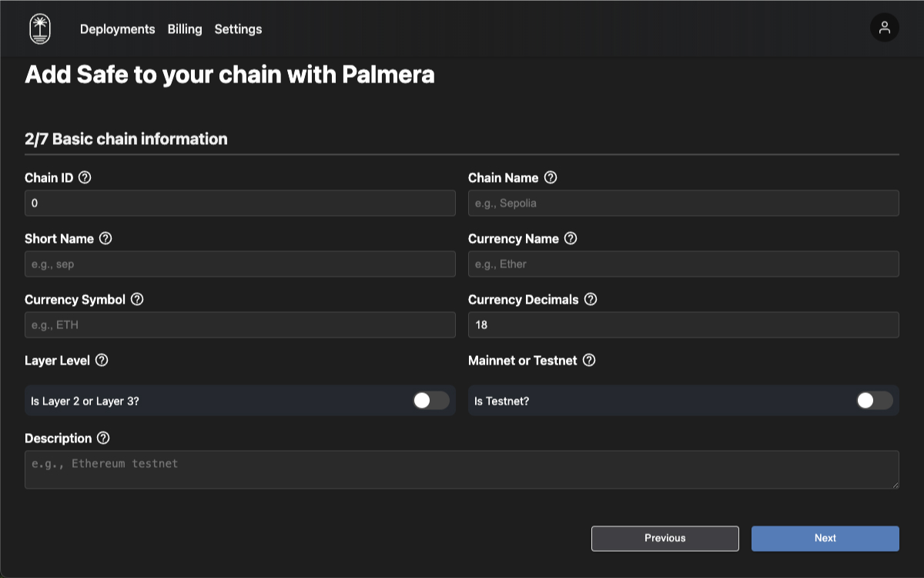This screenshot has height=578, width=924.
Task: Focus the Currency Decimals input field
Action: 684,324
